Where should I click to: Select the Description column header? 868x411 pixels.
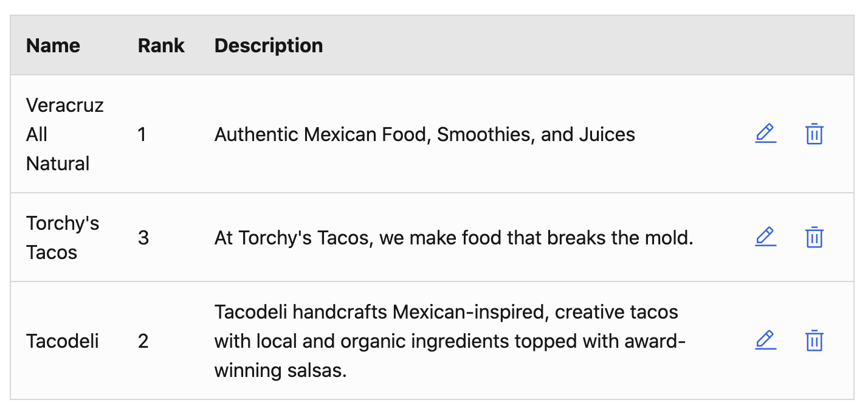[x=269, y=46]
